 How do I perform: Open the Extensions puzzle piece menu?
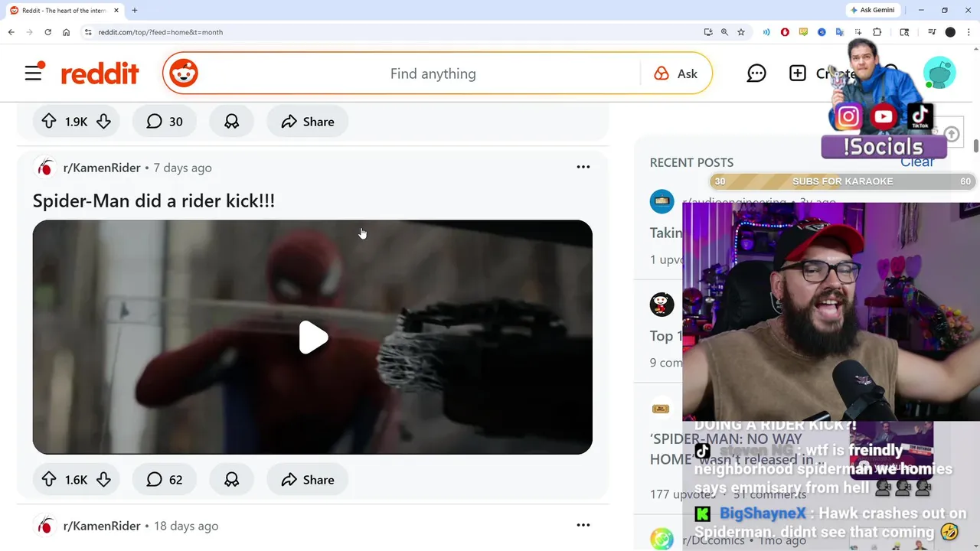[877, 32]
